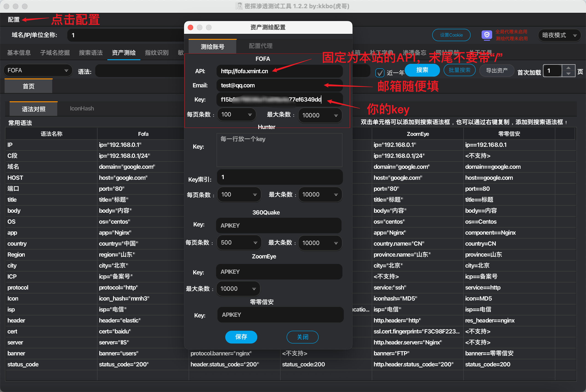Select the 指纹识别 tab
This screenshot has width=586, height=392.
click(157, 53)
